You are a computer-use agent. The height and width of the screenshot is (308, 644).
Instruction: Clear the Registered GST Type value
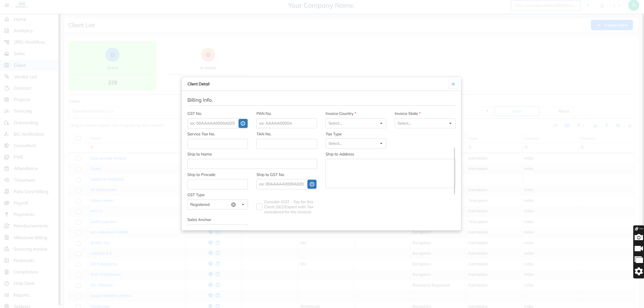tap(233, 205)
